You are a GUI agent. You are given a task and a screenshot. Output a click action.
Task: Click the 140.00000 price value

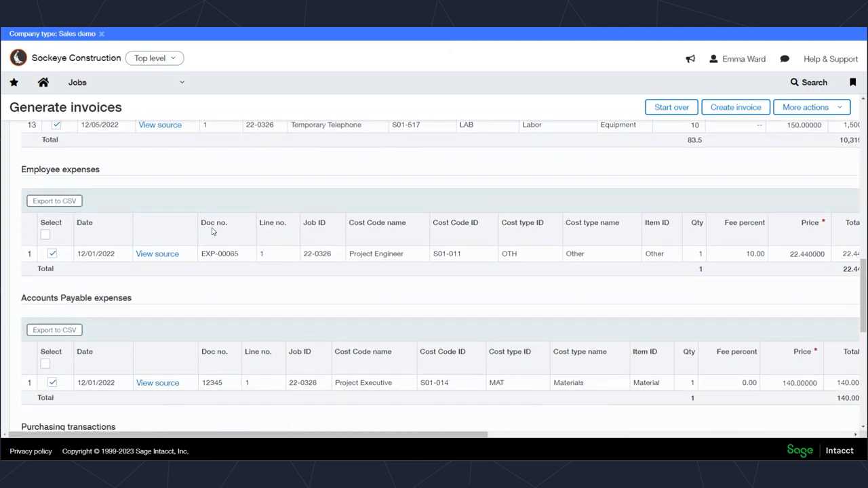click(800, 382)
